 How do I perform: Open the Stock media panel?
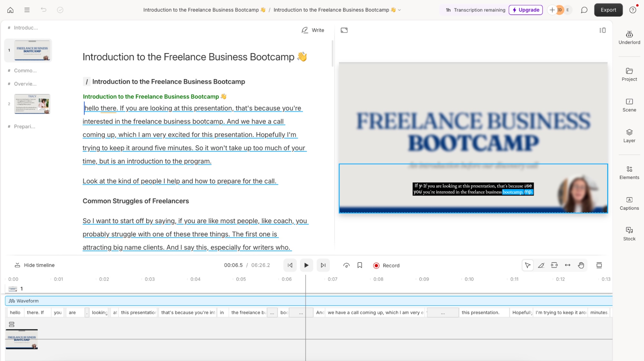629,234
